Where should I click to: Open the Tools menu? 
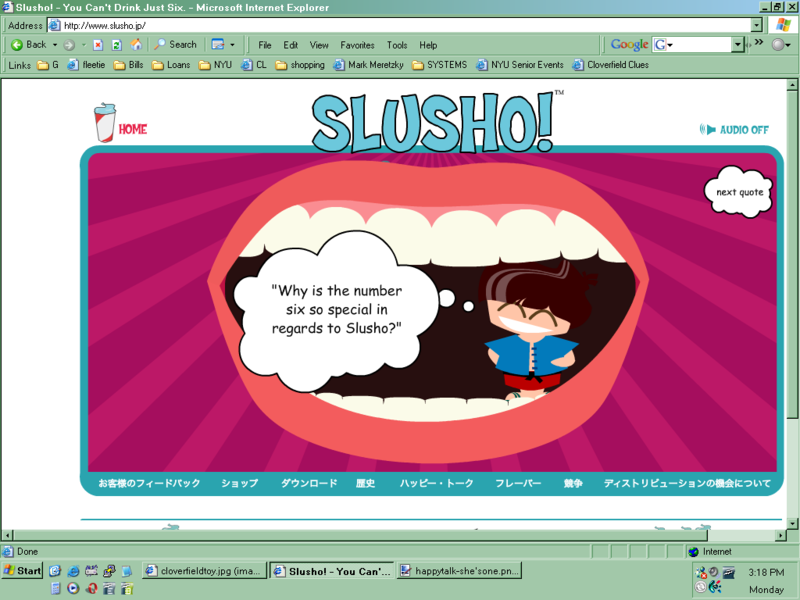397,45
